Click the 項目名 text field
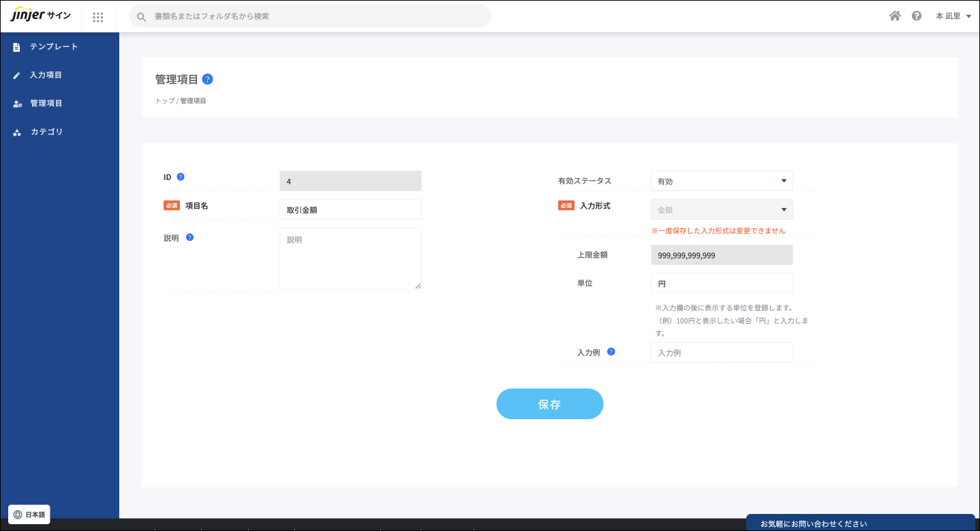This screenshot has width=980, height=531. click(350, 209)
